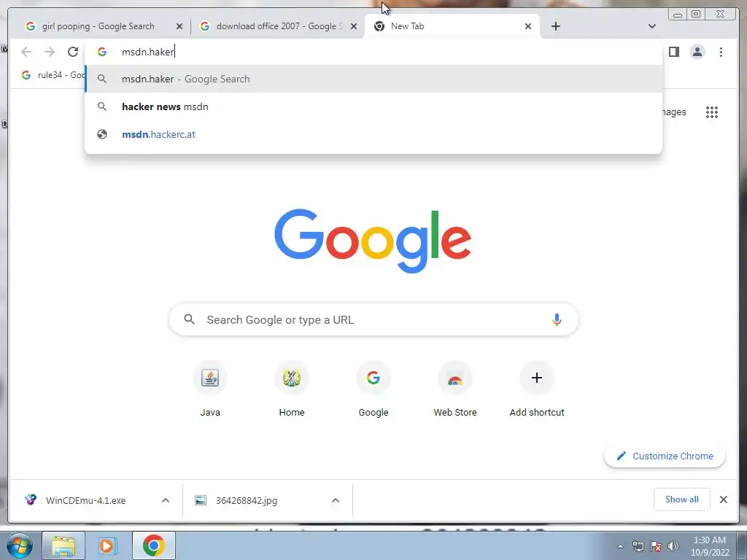
Task: Open the Google shortcut tile
Action: click(373, 390)
